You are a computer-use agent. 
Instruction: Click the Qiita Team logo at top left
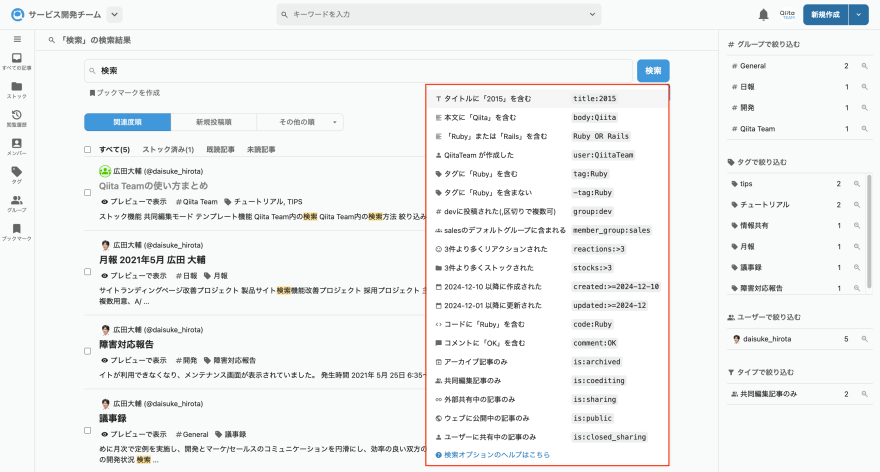(18, 15)
